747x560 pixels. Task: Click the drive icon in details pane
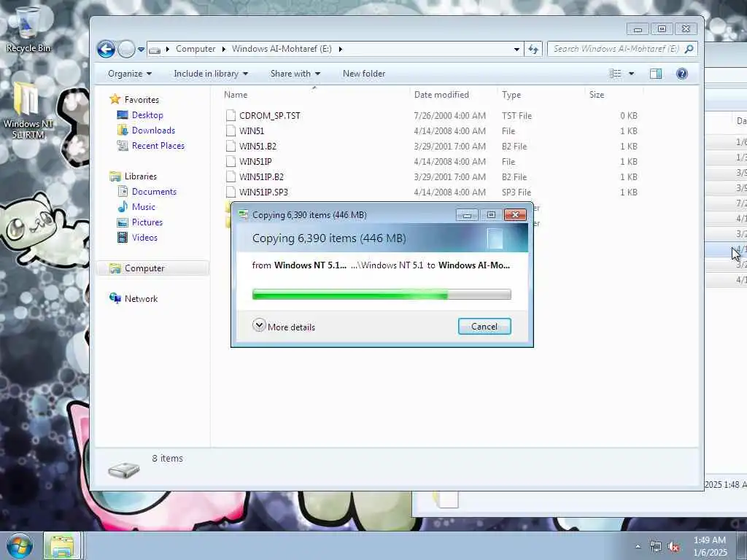pos(124,470)
